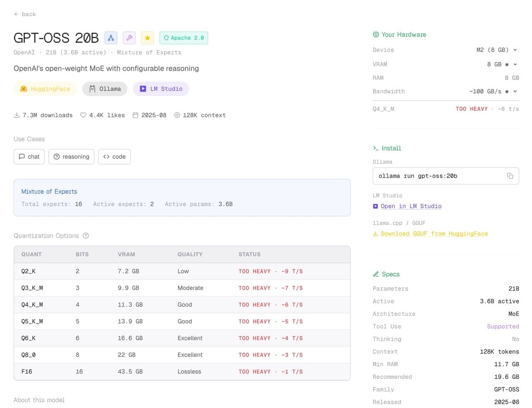
Task: Select the chat use case chip
Action: tap(29, 157)
